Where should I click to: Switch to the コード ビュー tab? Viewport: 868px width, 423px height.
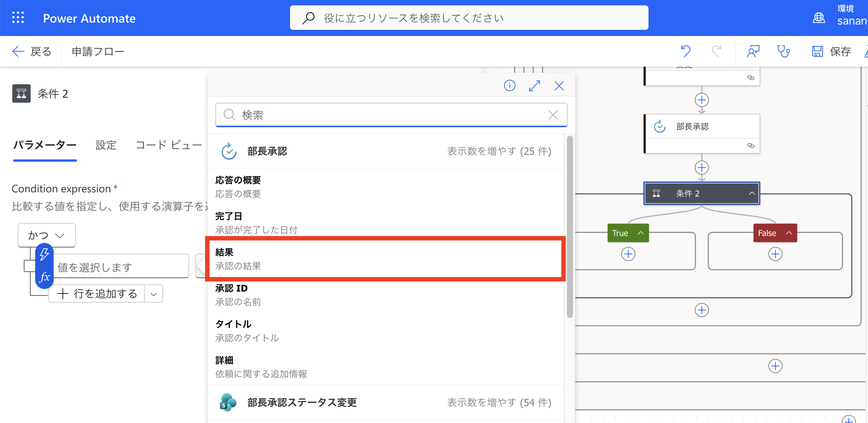coord(169,145)
